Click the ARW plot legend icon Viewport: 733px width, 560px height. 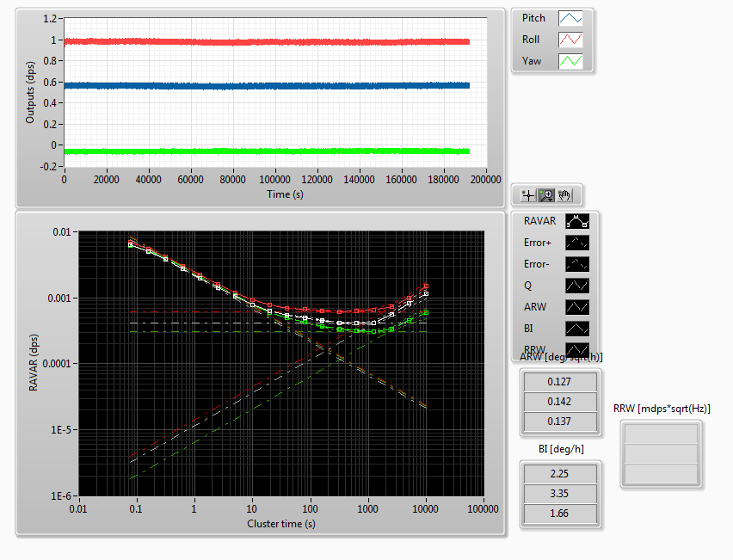click(577, 306)
